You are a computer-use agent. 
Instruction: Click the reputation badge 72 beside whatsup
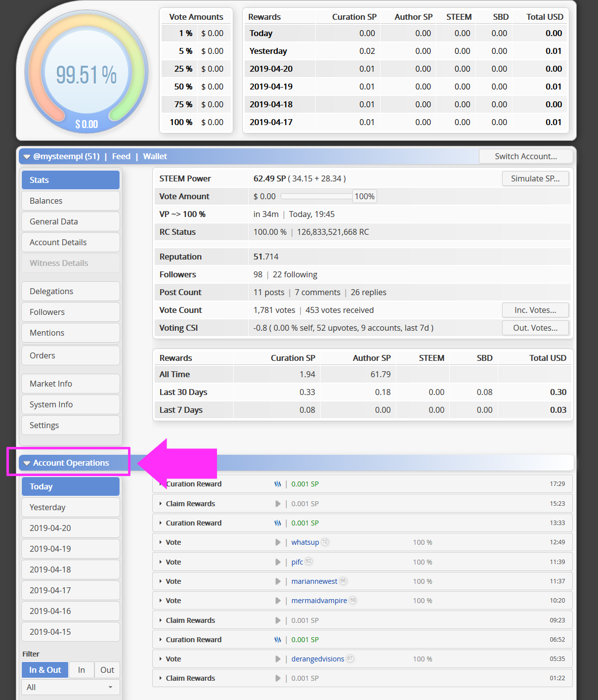(x=325, y=542)
